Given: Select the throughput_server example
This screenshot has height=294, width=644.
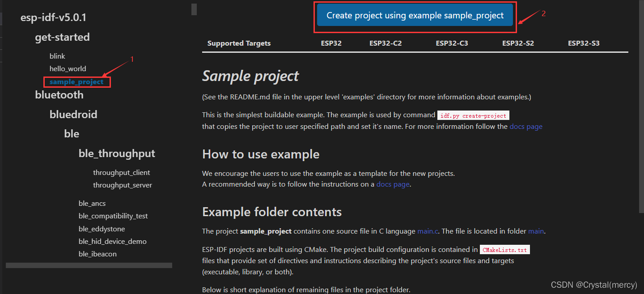Looking at the screenshot, I should [123, 185].
